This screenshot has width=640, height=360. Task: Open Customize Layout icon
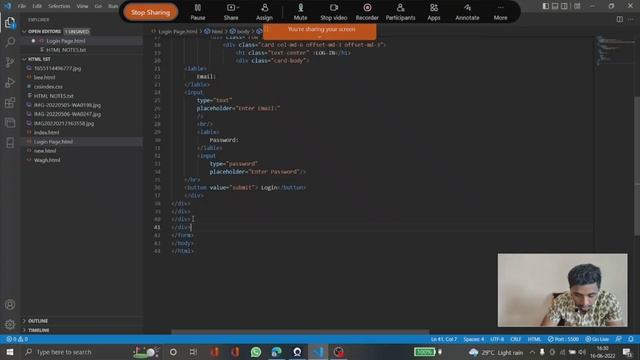(577, 6)
